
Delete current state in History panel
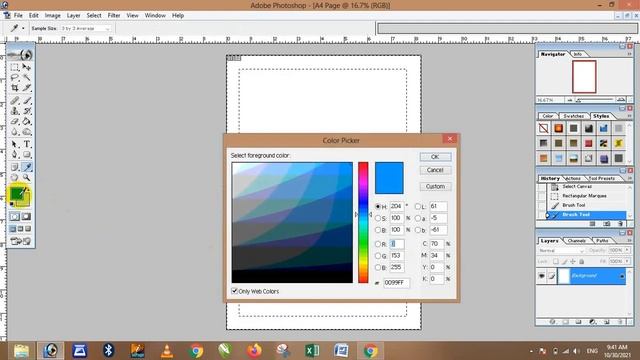[x=620, y=224]
